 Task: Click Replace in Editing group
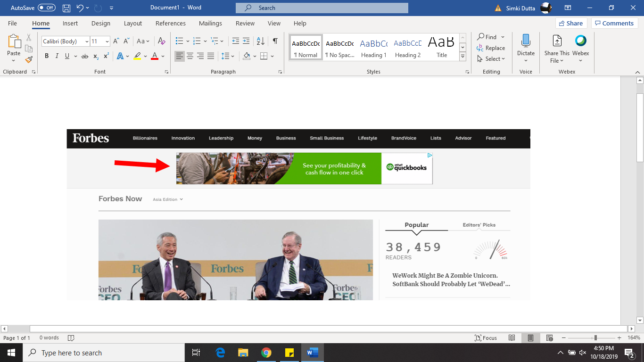pos(491,48)
